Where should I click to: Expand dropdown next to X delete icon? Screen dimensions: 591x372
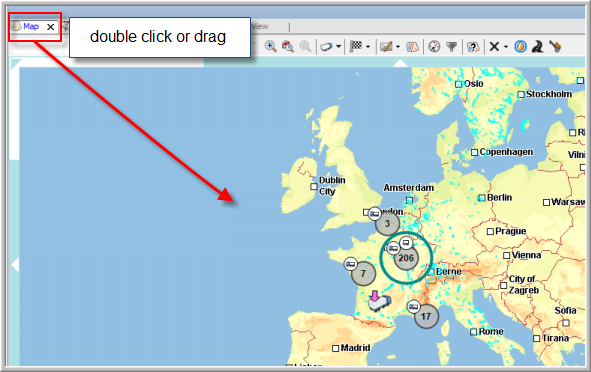pyautogui.click(x=506, y=47)
